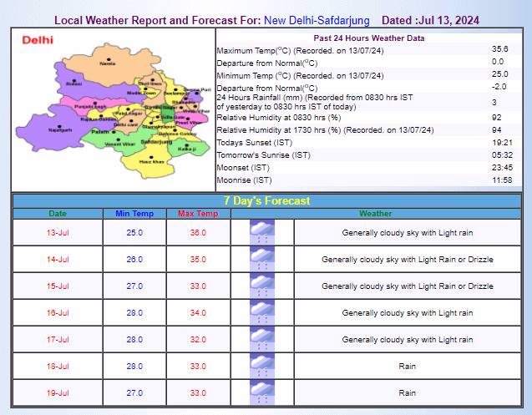This screenshot has width=532, height=415.
Task: Click the 19-Jul rain icon
Action: click(262, 392)
